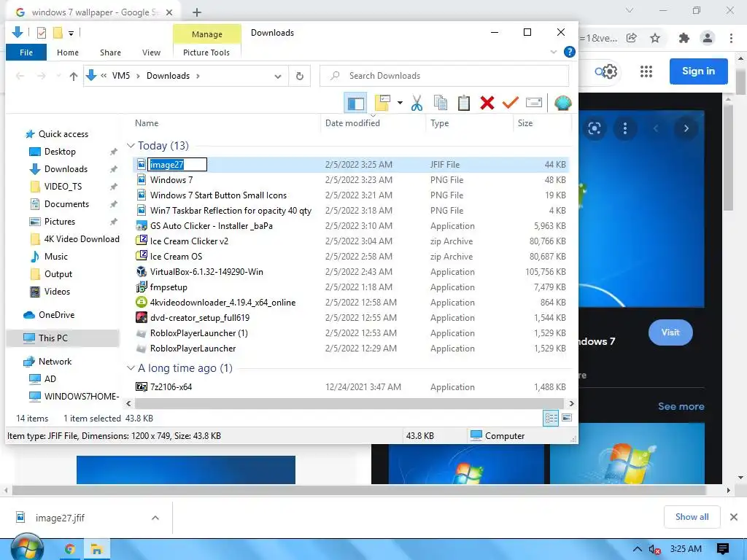Click the refresh button in address bar
The height and width of the screenshot is (560, 747).
300,76
